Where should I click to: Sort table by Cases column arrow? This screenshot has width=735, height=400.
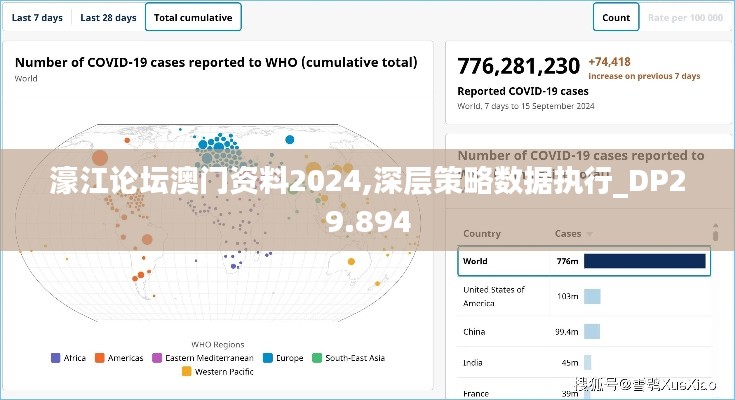pos(590,234)
